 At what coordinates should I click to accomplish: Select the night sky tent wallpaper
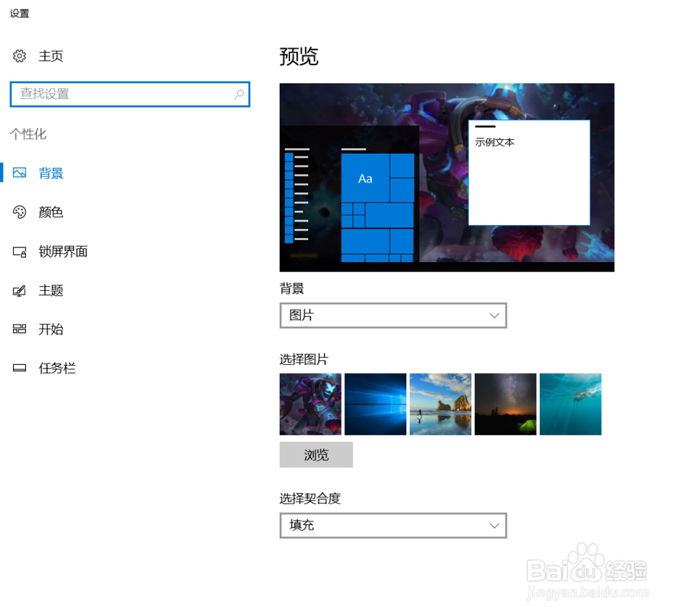pos(505,404)
